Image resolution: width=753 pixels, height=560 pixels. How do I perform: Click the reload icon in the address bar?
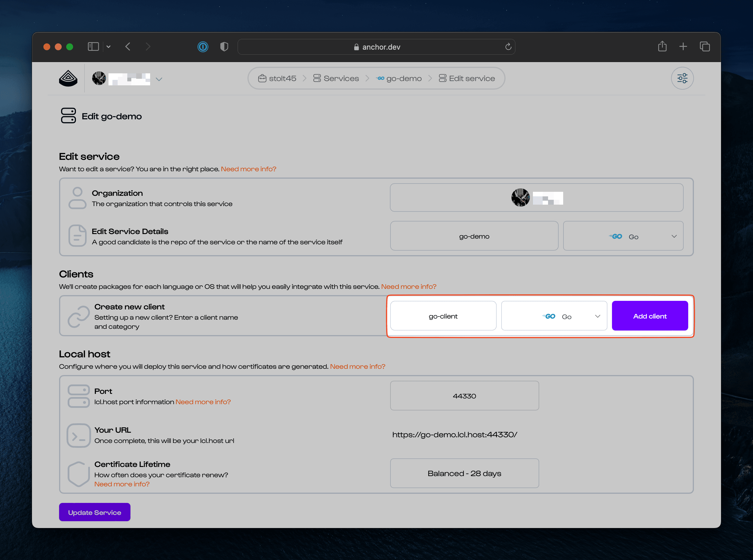tap(508, 47)
